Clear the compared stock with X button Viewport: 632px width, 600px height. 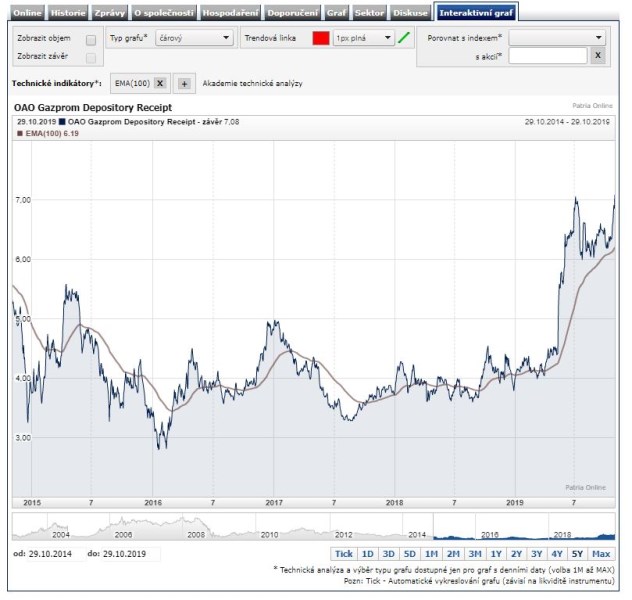pyautogui.click(x=597, y=56)
